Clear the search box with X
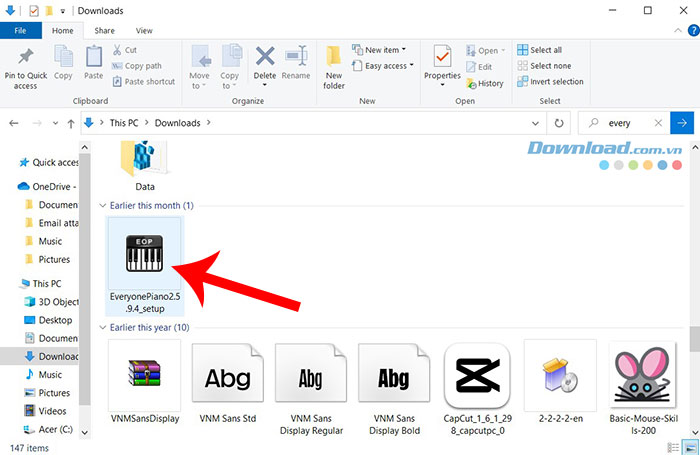 [x=657, y=123]
